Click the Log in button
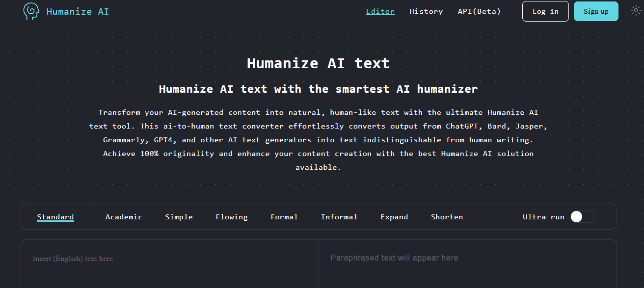Image resolution: width=644 pixels, height=288 pixels. (545, 11)
